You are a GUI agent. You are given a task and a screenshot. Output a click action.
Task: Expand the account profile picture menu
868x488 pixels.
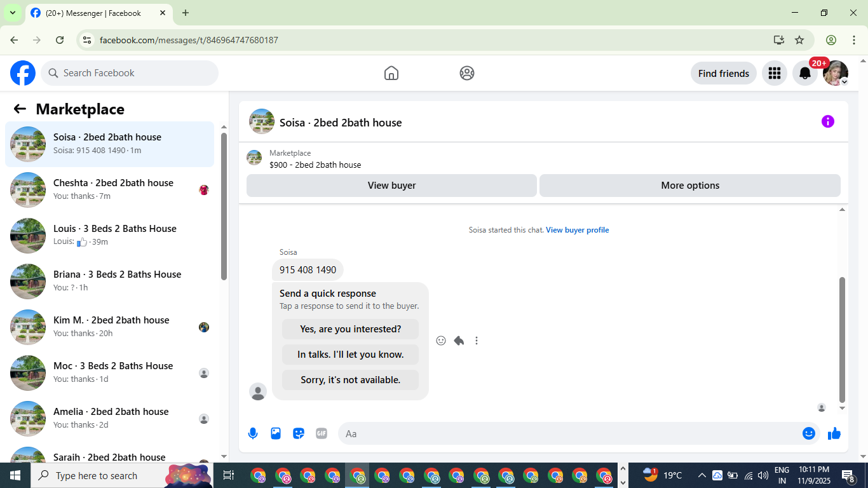(836, 73)
